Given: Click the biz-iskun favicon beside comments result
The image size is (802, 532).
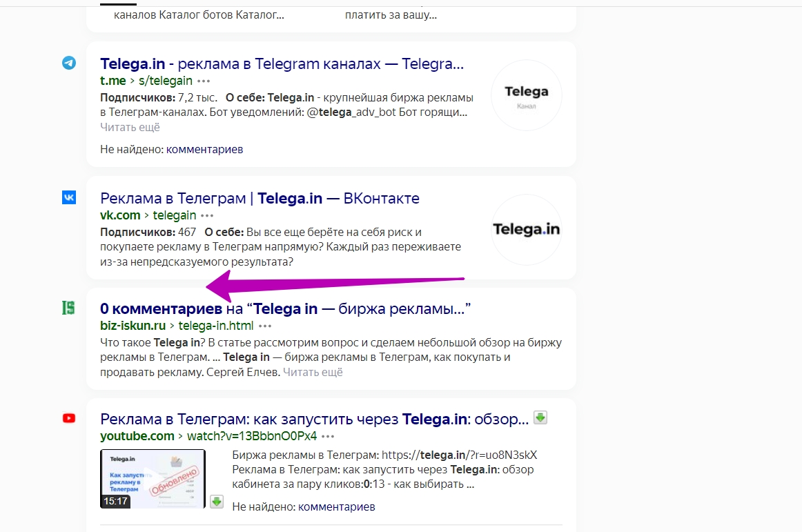Looking at the screenshot, I should (68, 308).
